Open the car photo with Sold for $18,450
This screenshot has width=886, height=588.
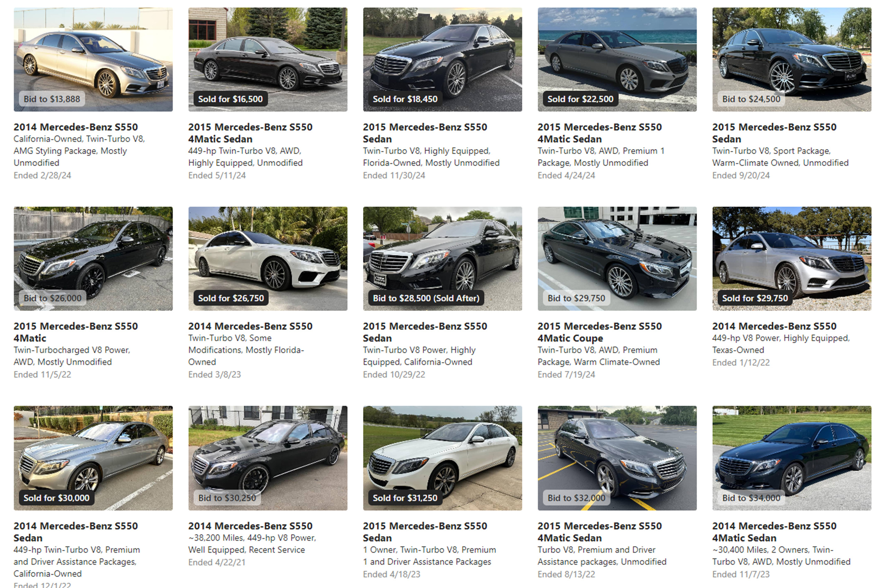[442, 59]
